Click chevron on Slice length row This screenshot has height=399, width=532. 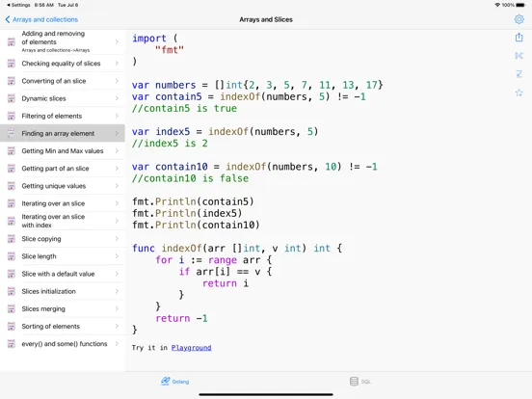tap(117, 256)
